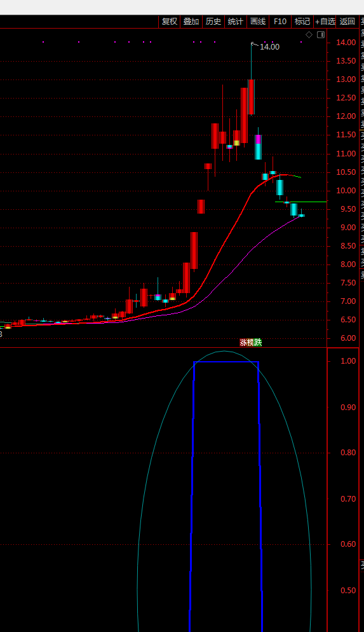The image size is (364, 632).
Task: Click the 标记 mark button
Action: click(302, 22)
